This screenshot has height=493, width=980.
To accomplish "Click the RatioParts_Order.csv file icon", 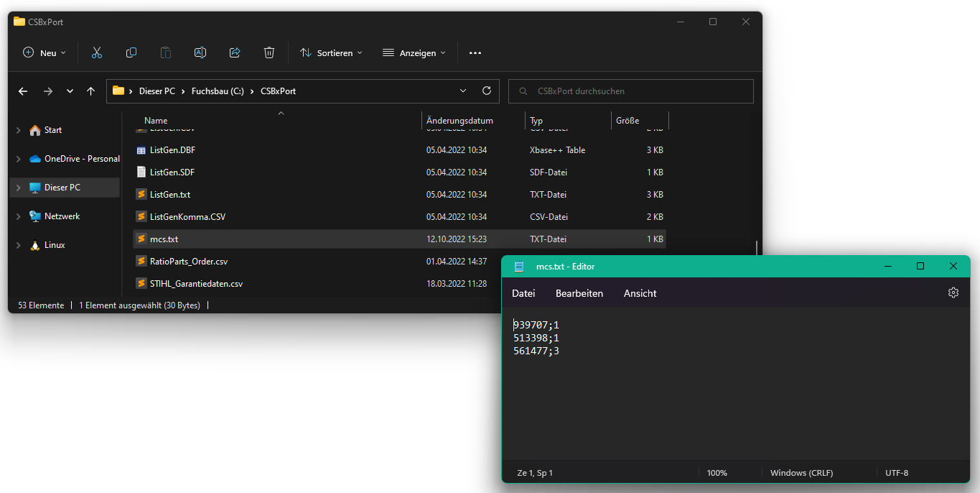I will click(141, 261).
